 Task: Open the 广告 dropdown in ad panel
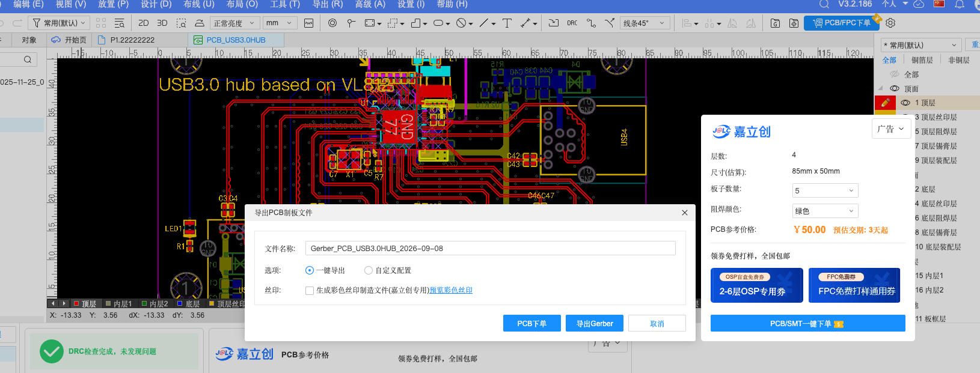[890, 129]
